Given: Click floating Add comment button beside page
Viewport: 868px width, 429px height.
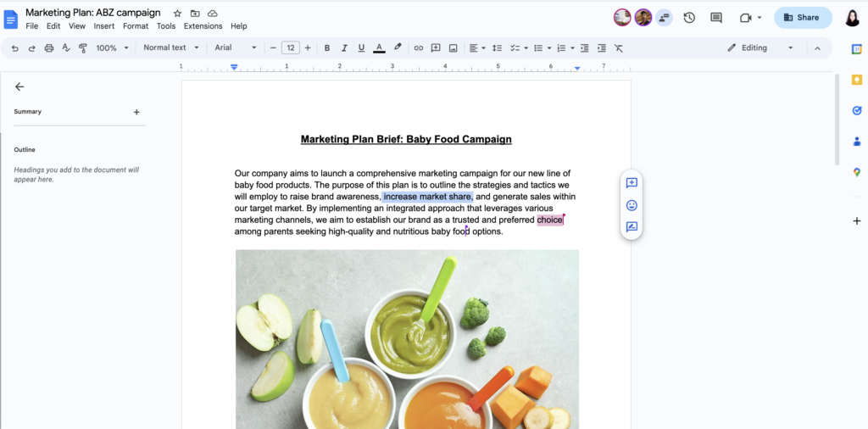Looking at the screenshot, I should [632, 182].
